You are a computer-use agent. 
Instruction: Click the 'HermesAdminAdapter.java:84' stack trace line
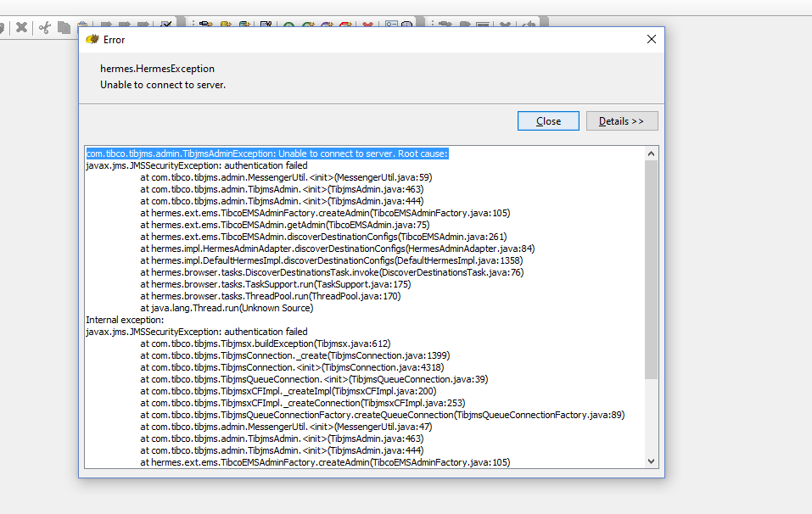coord(337,249)
